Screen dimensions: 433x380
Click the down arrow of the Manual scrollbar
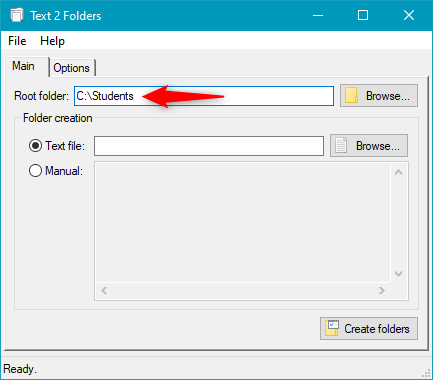[398, 274]
